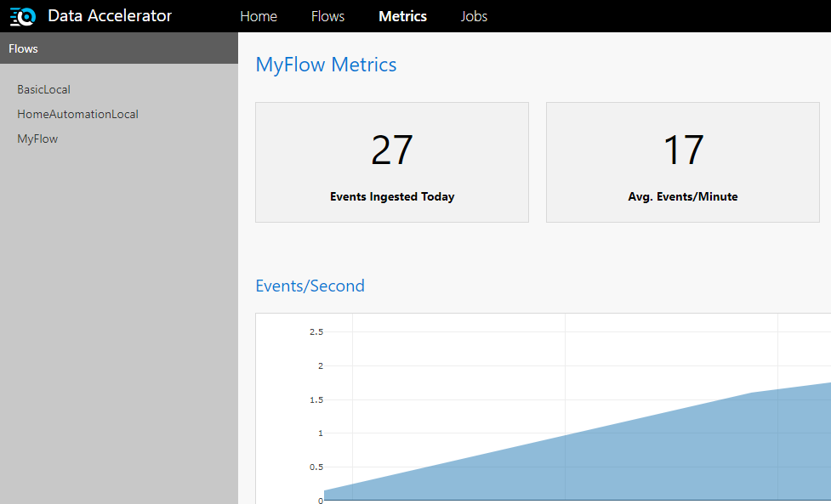
Task: Open the HomeAutomationLocal flow
Action: coord(77,113)
